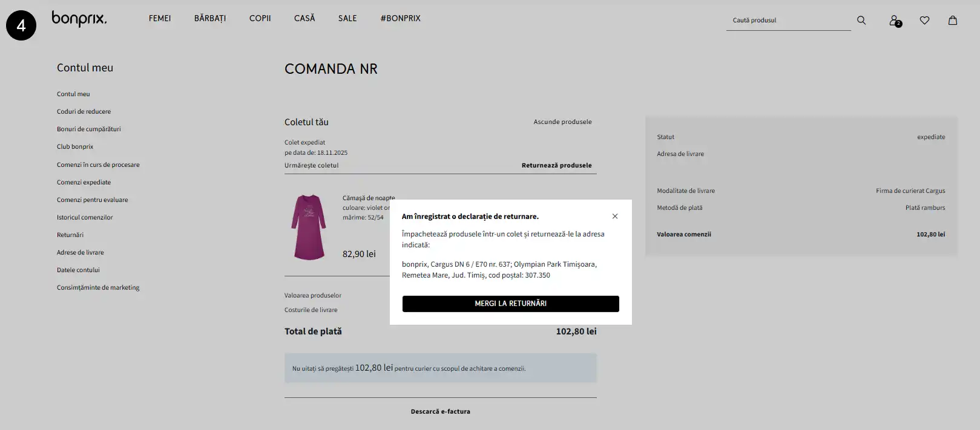Click the Urmărește coletul link
This screenshot has height=430, width=980.
point(312,166)
